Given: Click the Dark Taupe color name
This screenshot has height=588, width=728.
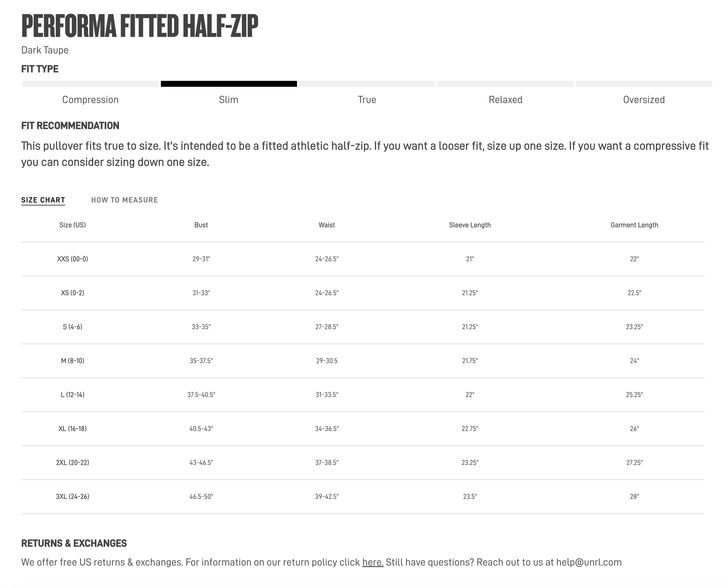Looking at the screenshot, I should [x=45, y=50].
